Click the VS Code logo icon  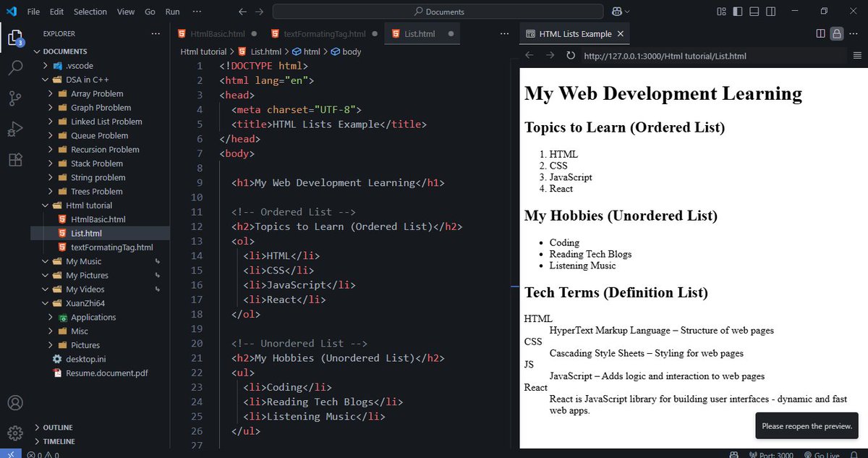[11, 12]
